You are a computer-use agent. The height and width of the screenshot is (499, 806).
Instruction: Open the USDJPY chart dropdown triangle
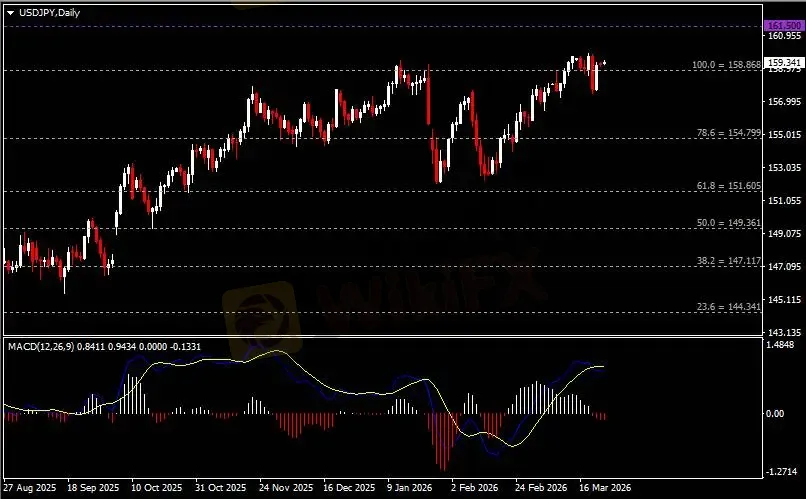pos(10,13)
